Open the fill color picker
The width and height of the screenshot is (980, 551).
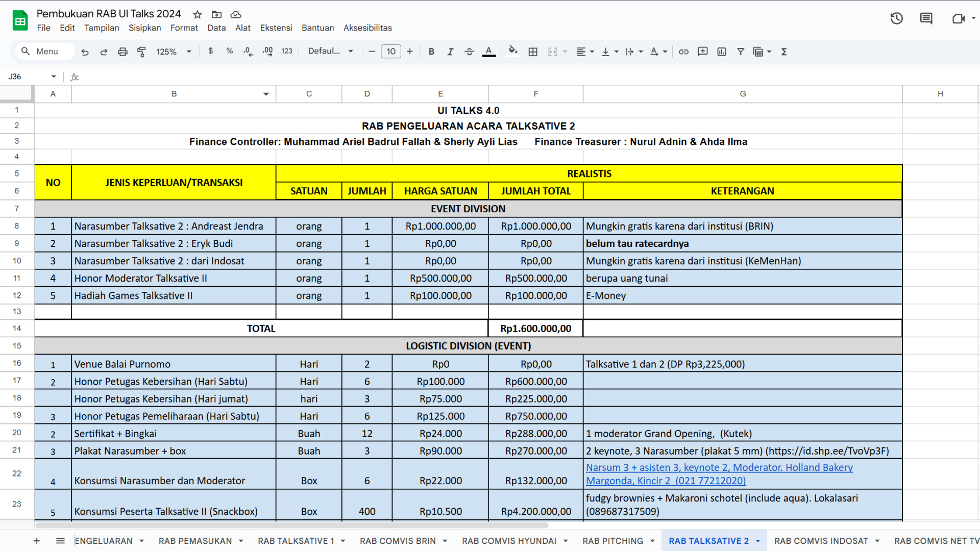point(513,51)
